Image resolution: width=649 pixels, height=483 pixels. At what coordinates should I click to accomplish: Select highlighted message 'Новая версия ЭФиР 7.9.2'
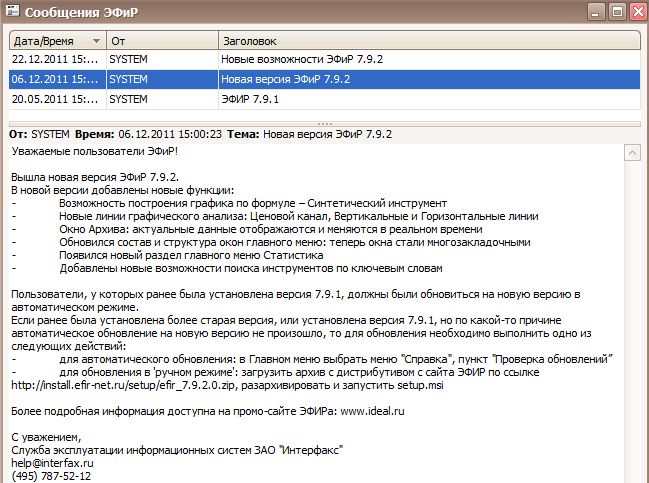click(285, 80)
